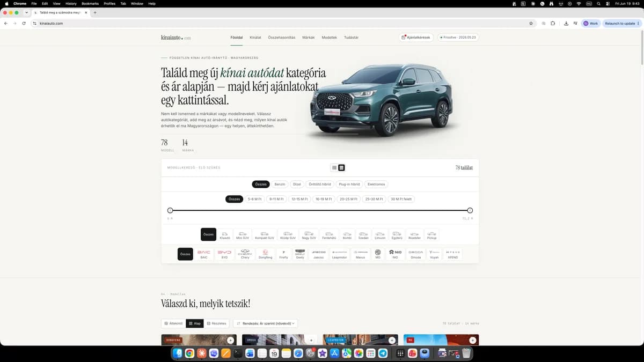Screen dimensions: 644x362
Task: Open the Tudástár navigation tab
Action: point(351,38)
